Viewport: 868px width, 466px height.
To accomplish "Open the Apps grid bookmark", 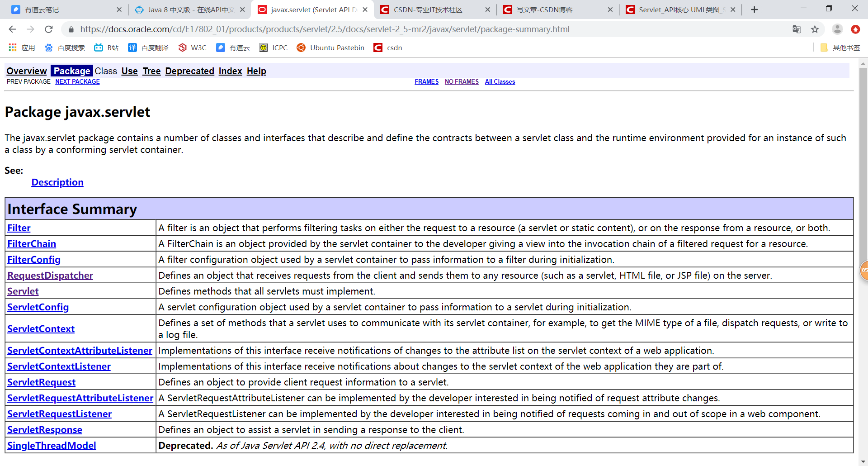I will pos(22,48).
